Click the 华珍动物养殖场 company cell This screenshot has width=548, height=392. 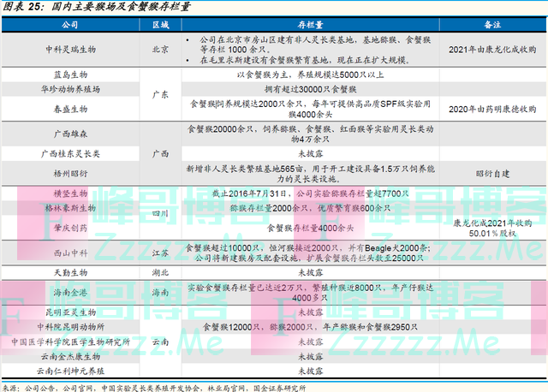67,87
